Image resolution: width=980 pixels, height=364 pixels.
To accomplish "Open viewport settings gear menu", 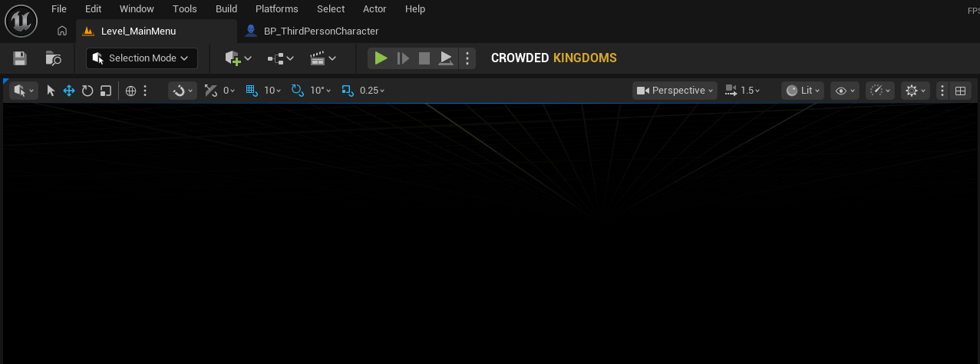I will (x=916, y=91).
